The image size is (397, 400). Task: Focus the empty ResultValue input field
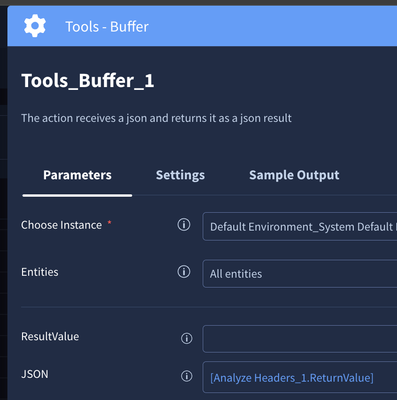coord(300,339)
